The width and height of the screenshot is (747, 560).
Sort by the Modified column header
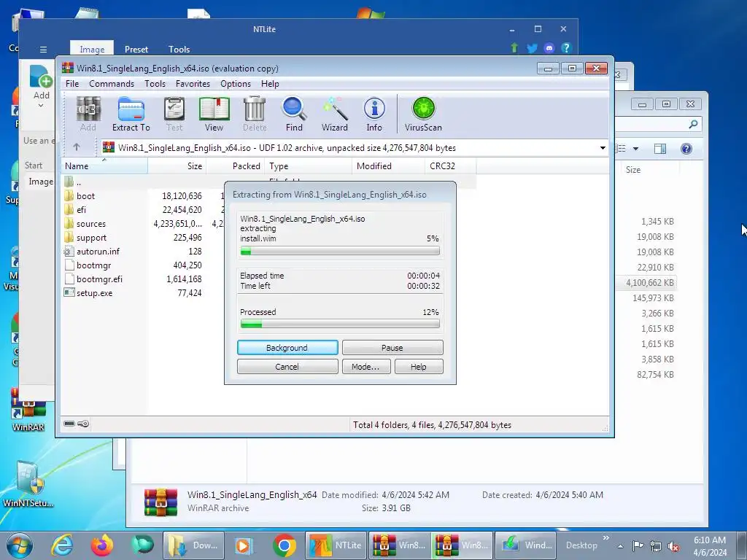pyautogui.click(x=388, y=166)
